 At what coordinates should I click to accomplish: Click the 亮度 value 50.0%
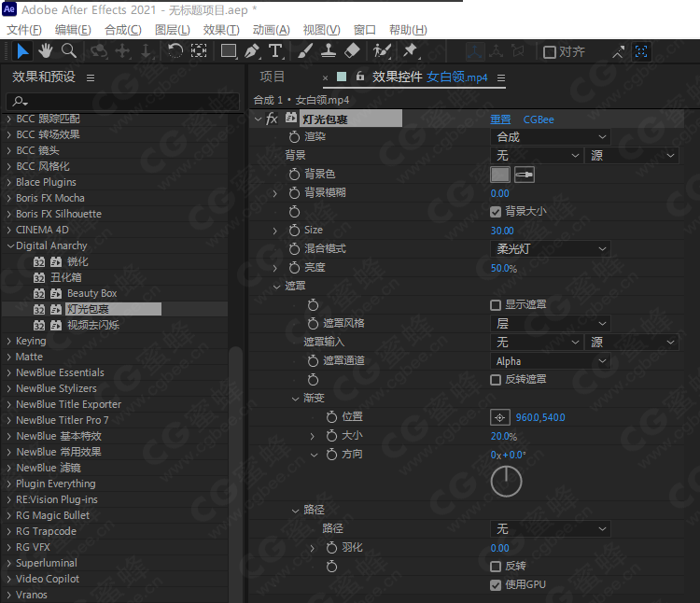click(x=504, y=268)
